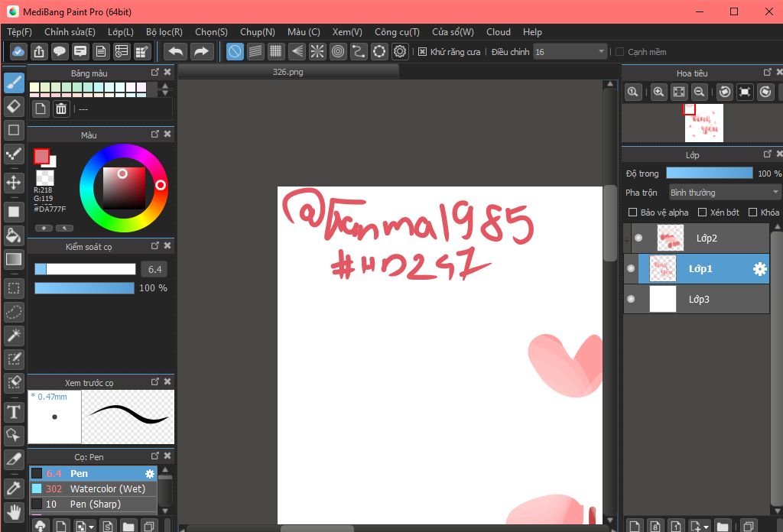Select the Dot tool in left toolbar

point(14,154)
